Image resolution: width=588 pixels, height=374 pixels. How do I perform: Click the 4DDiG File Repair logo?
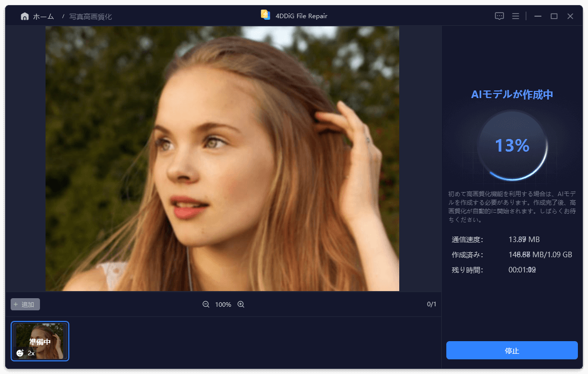(x=266, y=15)
